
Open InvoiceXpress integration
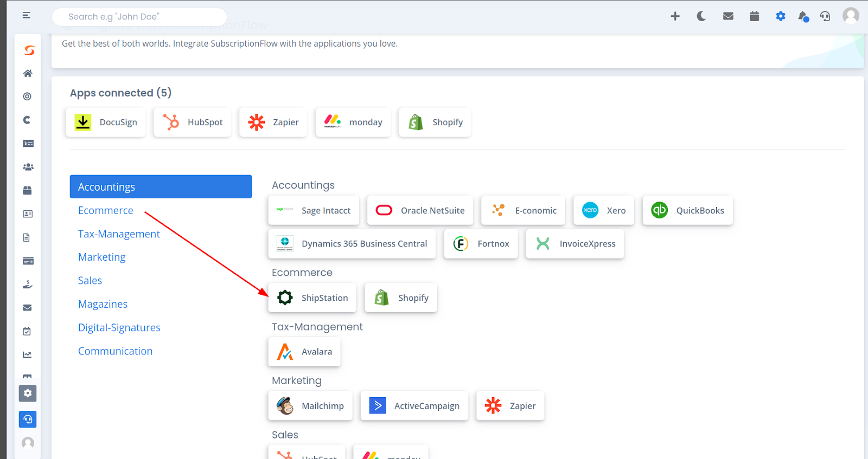click(575, 244)
